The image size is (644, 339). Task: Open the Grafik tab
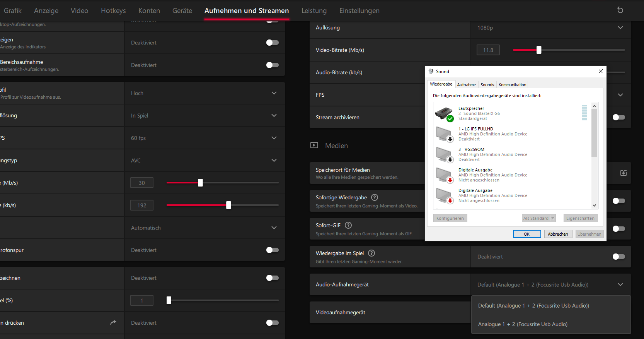(12, 10)
